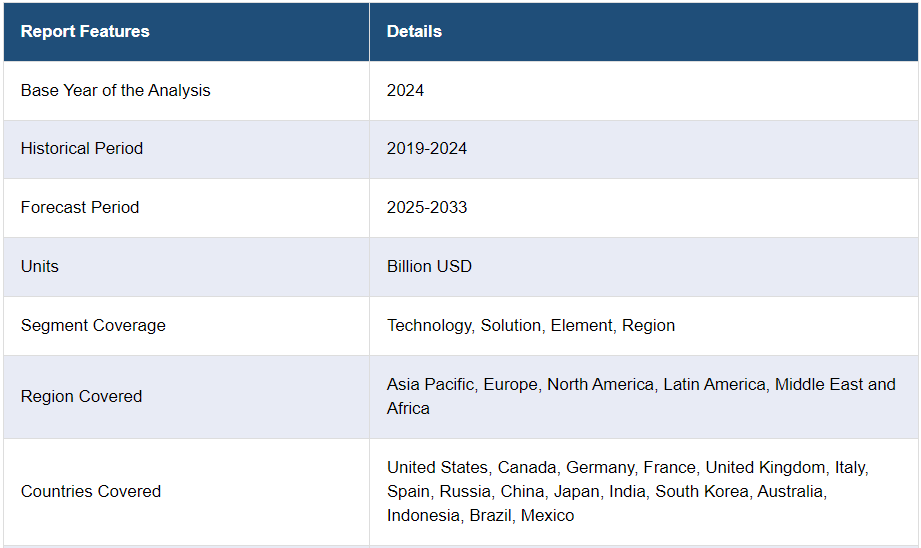Select the Countries Covered row label
This screenshot has width=921, height=548.
coord(91,491)
